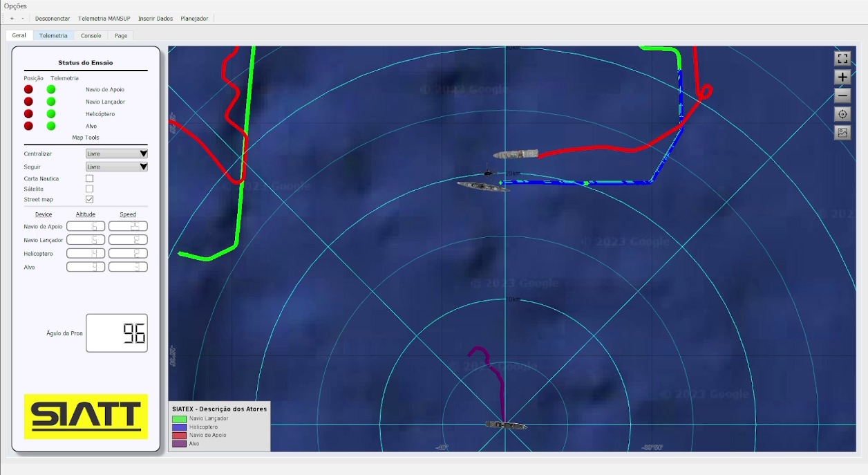Click red Navio de Apoio legend swatch

pyautogui.click(x=179, y=435)
